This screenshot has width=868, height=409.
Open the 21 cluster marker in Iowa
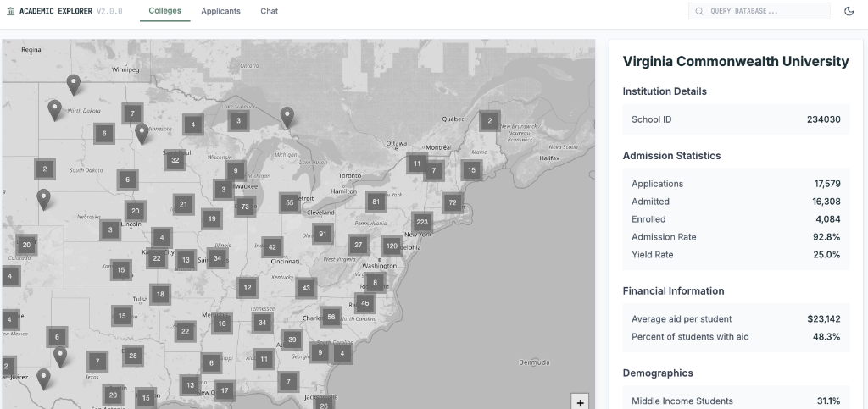point(184,205)
